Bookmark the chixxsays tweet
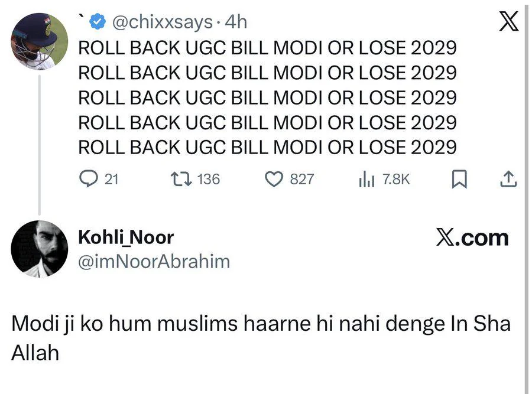The image size is (532, 394). click(459, 178)
